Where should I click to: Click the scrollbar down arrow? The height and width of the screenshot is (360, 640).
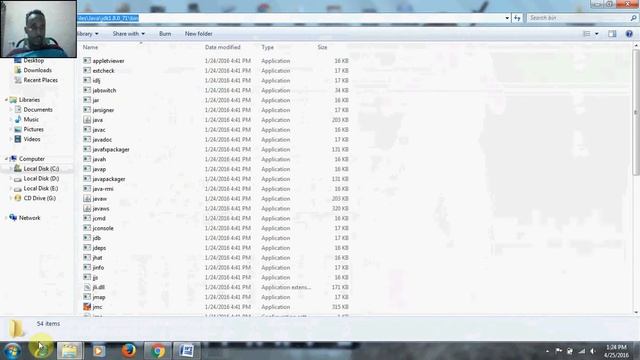pyautogui.click(x=636, y=313)
